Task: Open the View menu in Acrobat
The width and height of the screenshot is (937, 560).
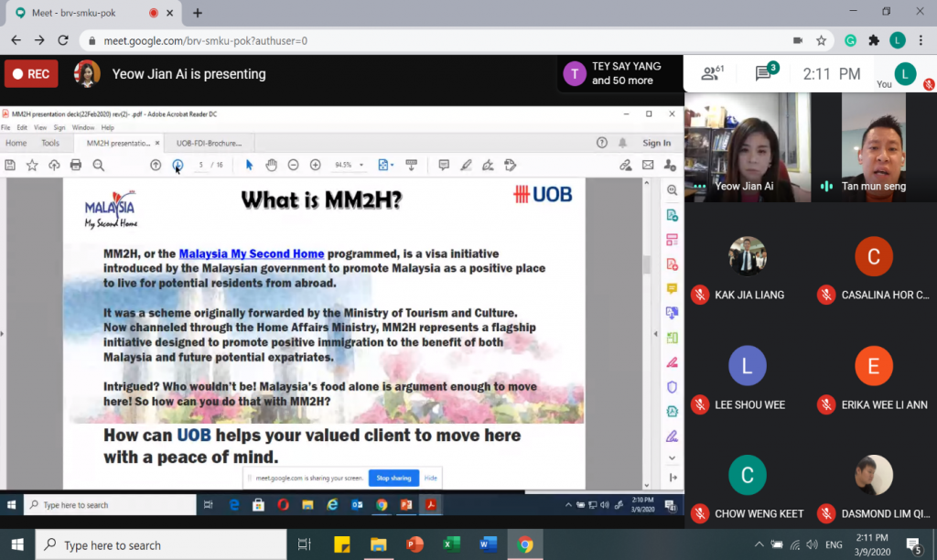Action: (x=40, y=127)
